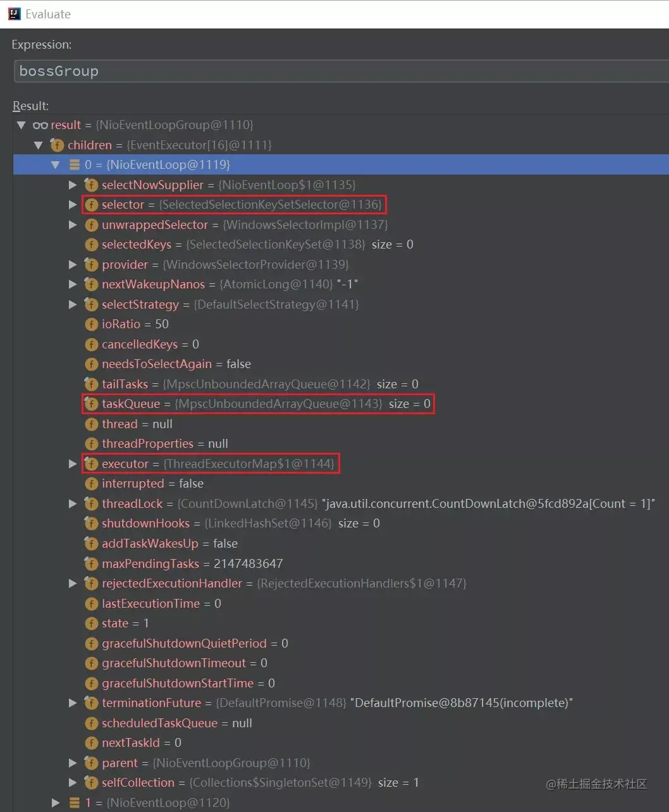Click field icon beside ioRatio
The image size is (669, 812).
click(x=91, y=324)
